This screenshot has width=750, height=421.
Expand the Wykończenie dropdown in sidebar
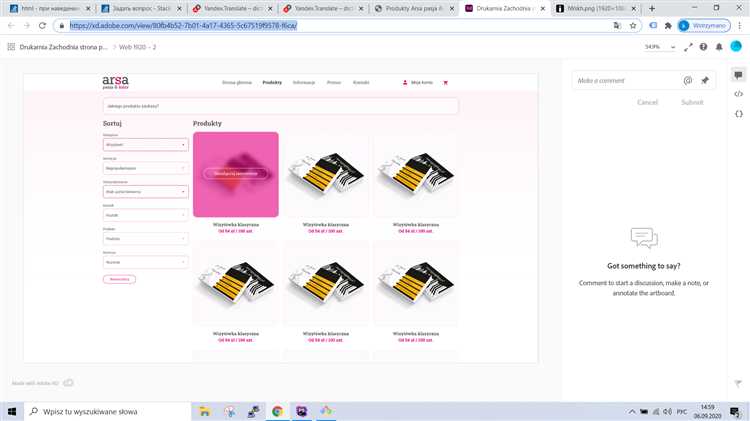[x=145, y=191]
